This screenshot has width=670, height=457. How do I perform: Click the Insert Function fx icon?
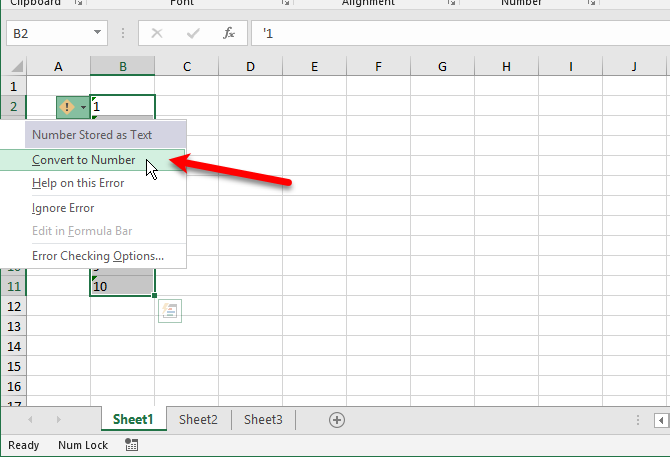click(228, 33)
